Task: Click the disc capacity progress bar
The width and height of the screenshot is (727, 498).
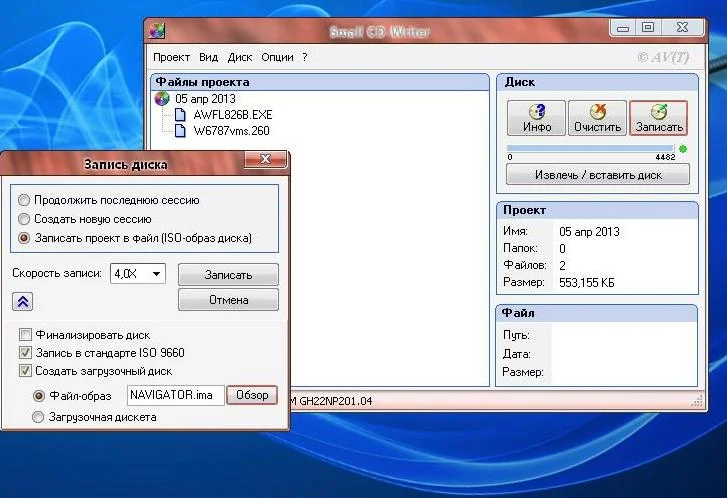Action: click(590, 148)
